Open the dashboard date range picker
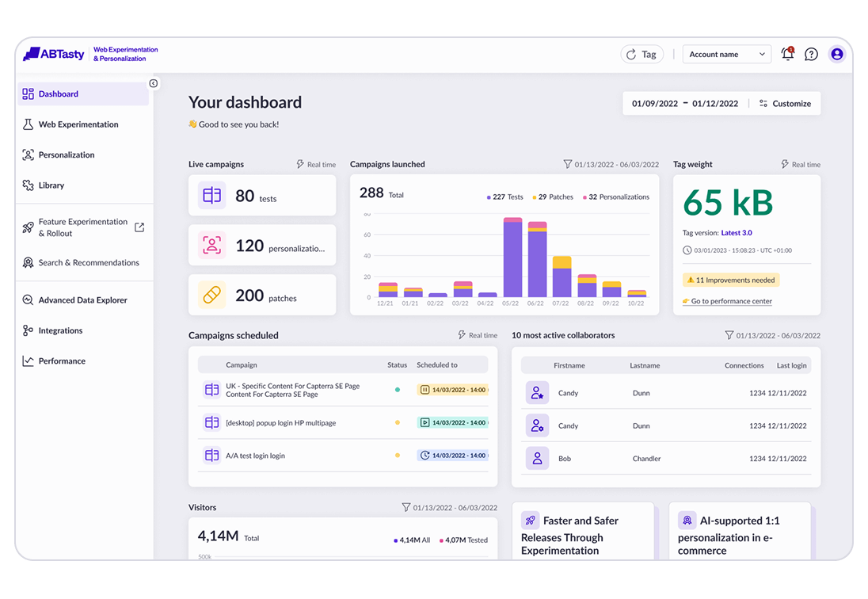Screen dimensions: 868x599 684,104
